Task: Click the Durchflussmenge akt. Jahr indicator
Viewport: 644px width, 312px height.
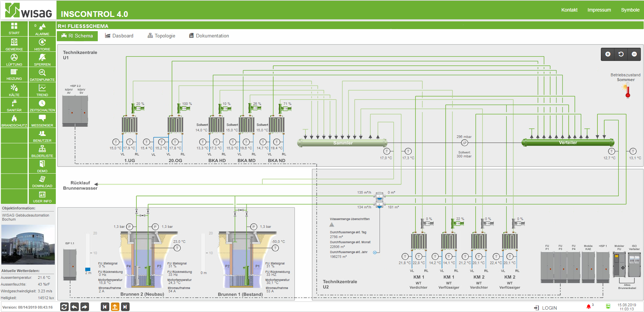Action: click(375, 252)
